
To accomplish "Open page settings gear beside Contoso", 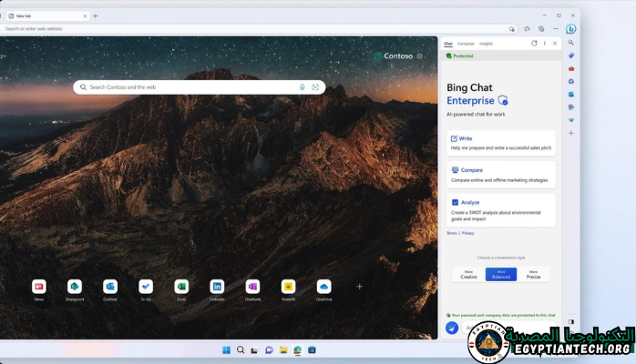I will pos(420,56).
